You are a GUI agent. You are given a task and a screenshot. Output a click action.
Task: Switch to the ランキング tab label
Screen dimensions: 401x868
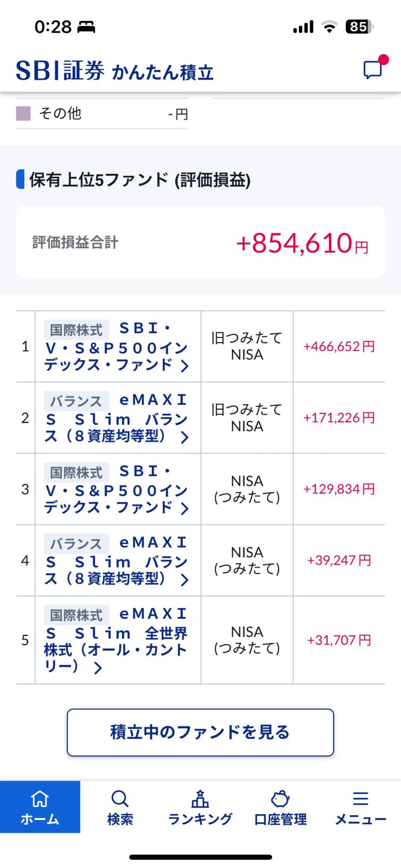[200, 819]
